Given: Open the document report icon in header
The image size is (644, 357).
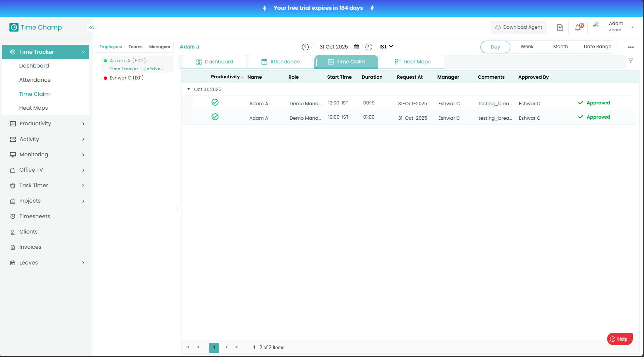Looking at the screenshot, I should [560, 27].
